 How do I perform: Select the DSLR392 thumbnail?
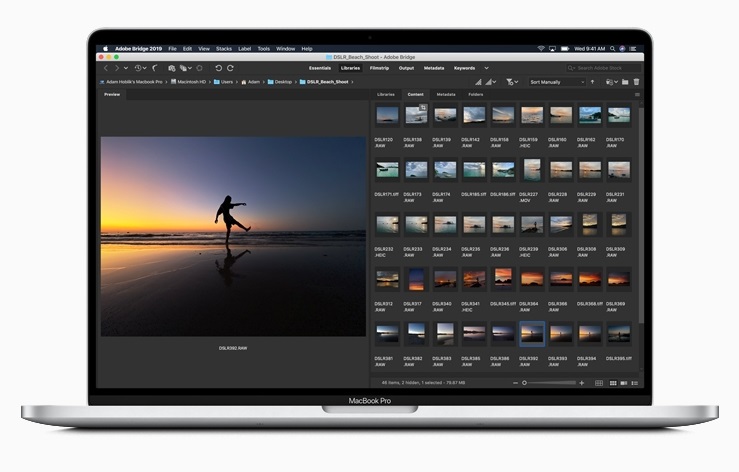(532, 334)
